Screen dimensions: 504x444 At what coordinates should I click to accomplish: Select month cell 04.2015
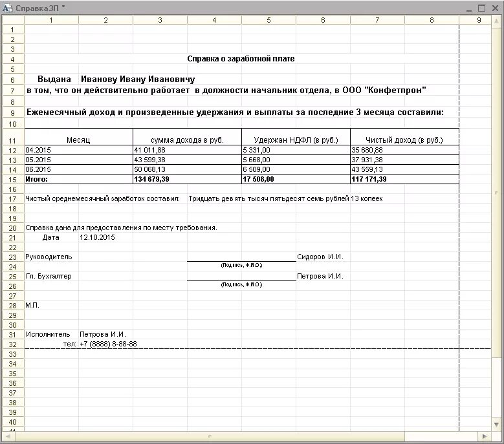coord(78,150)
